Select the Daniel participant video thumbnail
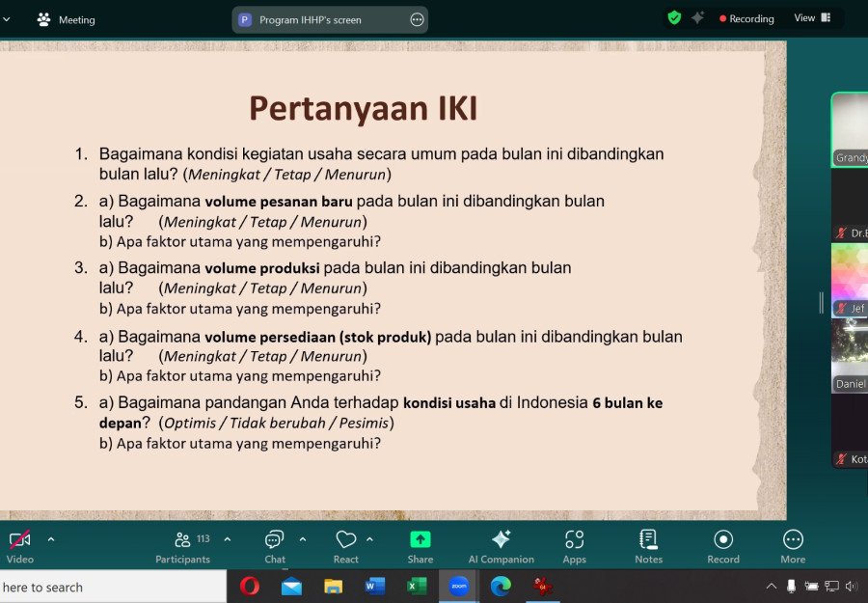The width and height of the screenshot is (868, 603). [x=851, y=356]
